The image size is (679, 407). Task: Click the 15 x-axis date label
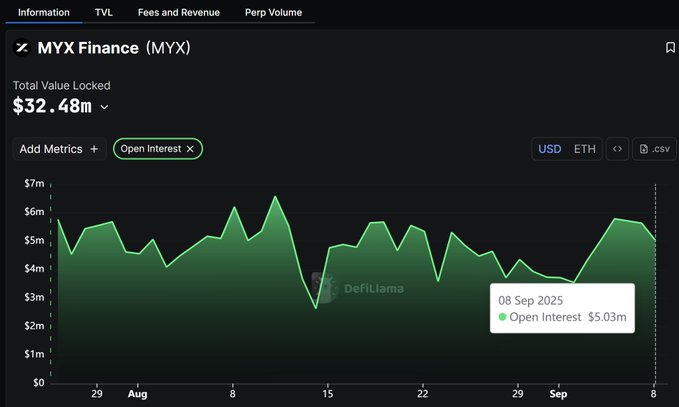(328, 394)
